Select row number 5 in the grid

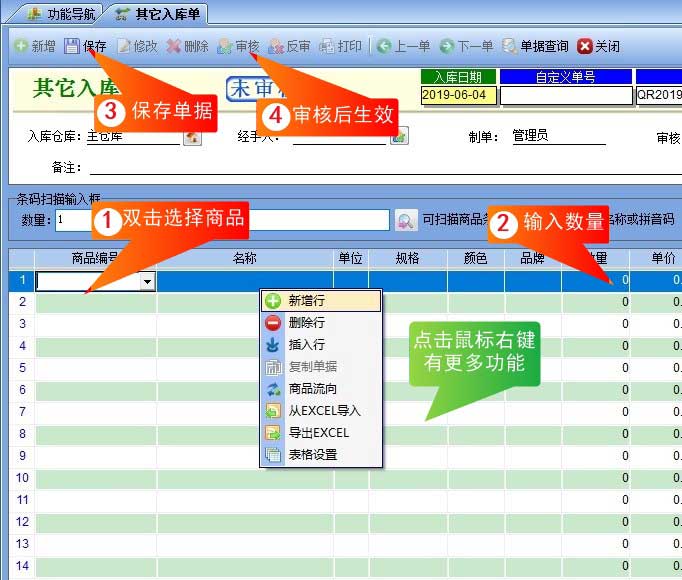point(22,368)
